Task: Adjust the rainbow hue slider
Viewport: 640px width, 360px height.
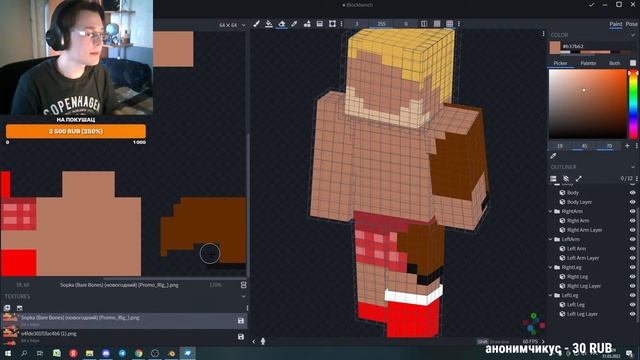Action: point(633,104)
